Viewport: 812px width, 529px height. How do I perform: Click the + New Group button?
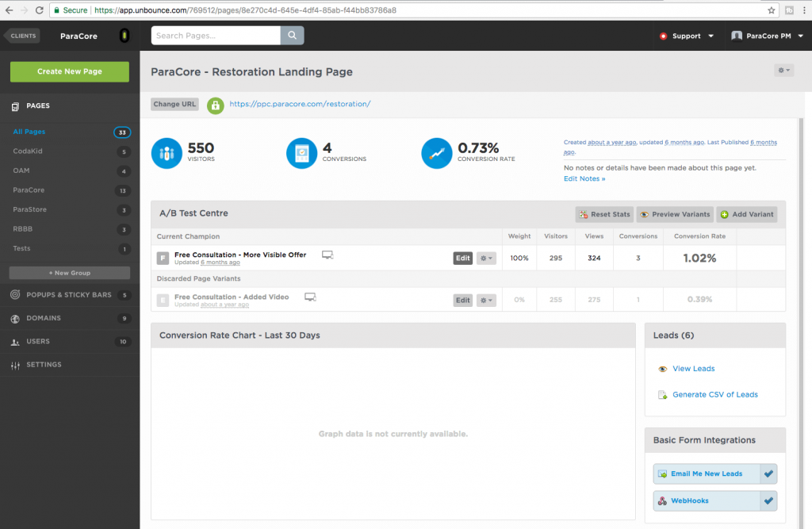70,273
